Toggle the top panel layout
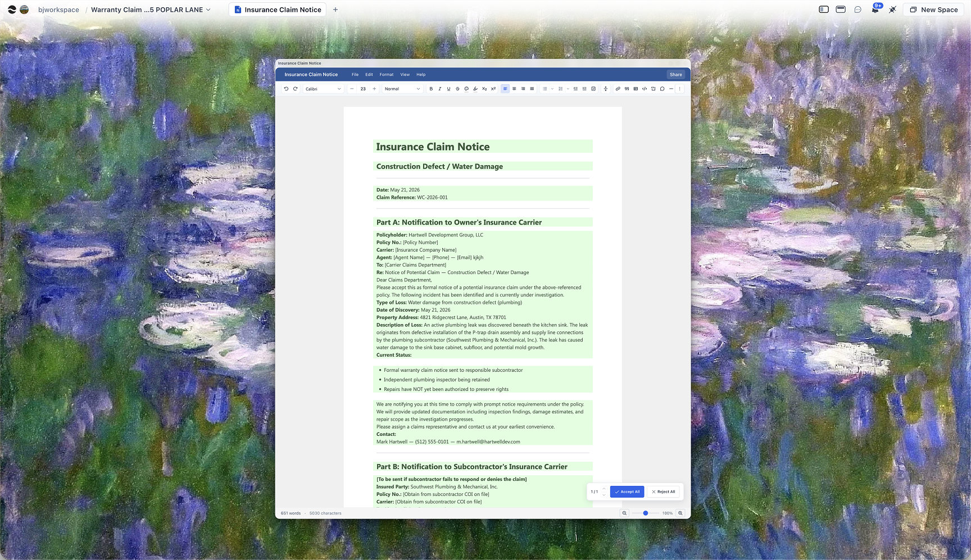 click(x=841, y=10)
